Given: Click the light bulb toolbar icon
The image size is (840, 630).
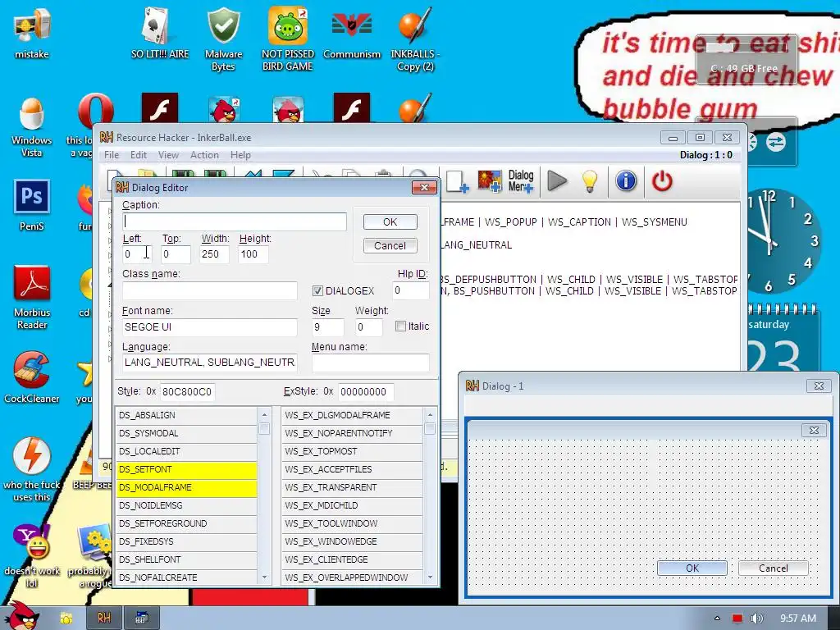Looking at the screenshot, I should pos(589,181).
